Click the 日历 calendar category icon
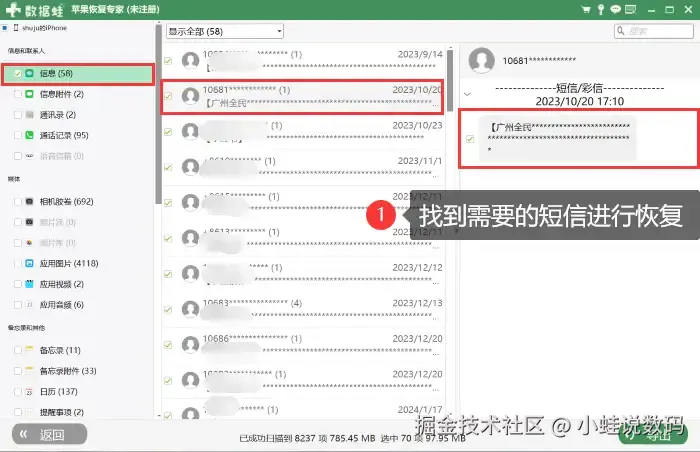Image resolution: width=700 pixels, height=452 pixels. 29,392
